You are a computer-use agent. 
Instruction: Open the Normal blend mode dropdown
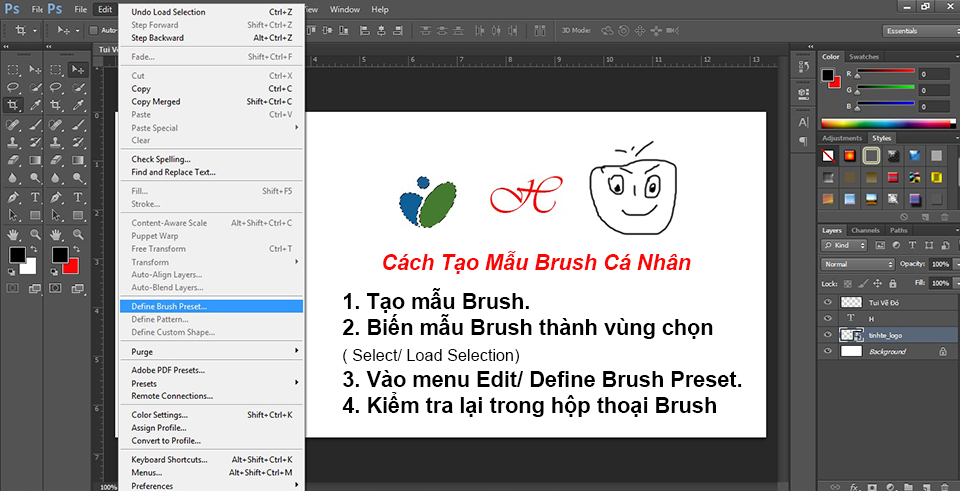point(858,264)
